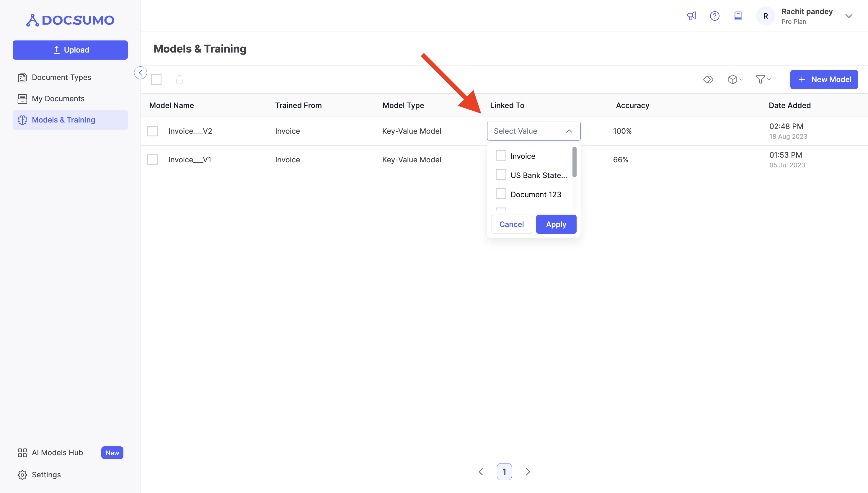The image size is (868, 493).
Task: Check the Document 123 option
Action: click(x=501, y=194)
